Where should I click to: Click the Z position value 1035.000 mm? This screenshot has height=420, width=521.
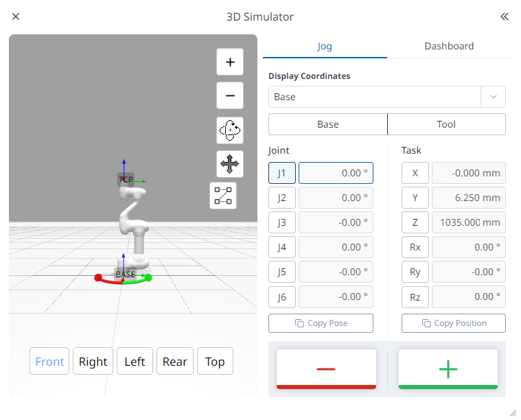pyautogui.click(x=469, y=222)
